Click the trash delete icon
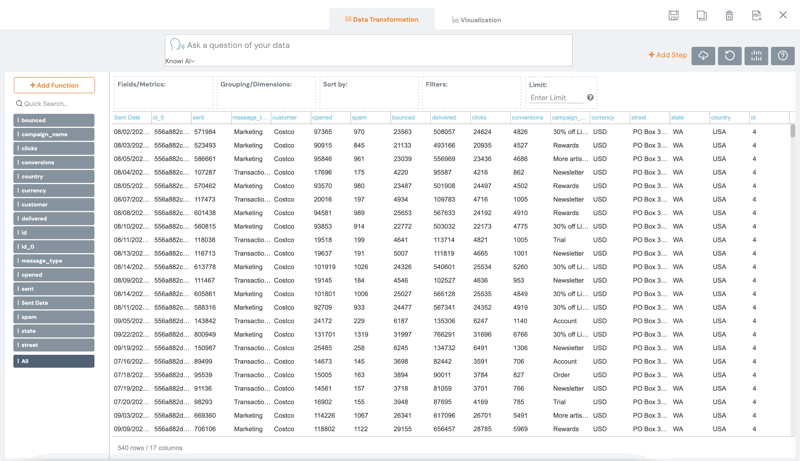 [x=729, y=16]
